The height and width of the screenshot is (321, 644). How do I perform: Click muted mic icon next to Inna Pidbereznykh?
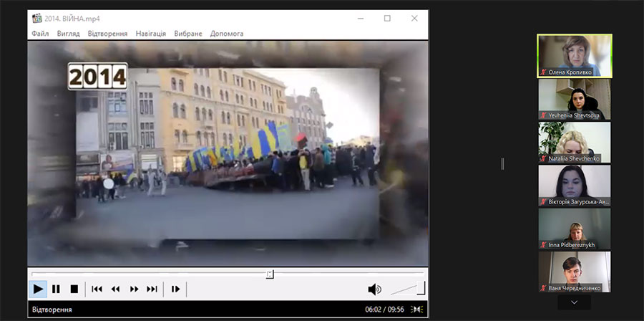pyautogui.click(x=544, y=245)
